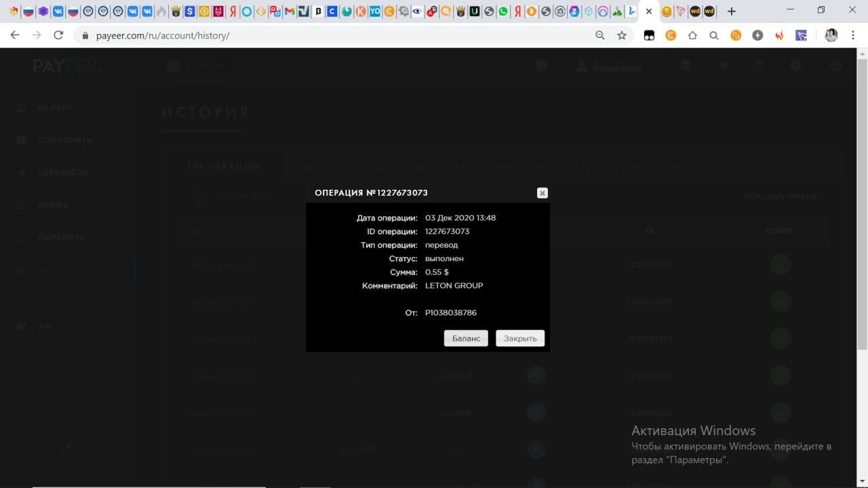The height and width of the screenshot is (488, 868).
Task: Open the Chrome profile avatar
Action: pos(831,35)
